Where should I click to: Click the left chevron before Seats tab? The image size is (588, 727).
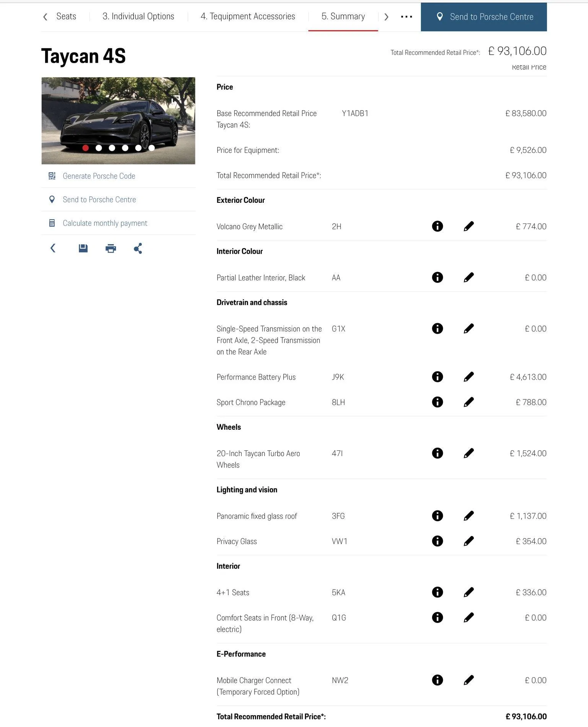[x=45, y=17]
